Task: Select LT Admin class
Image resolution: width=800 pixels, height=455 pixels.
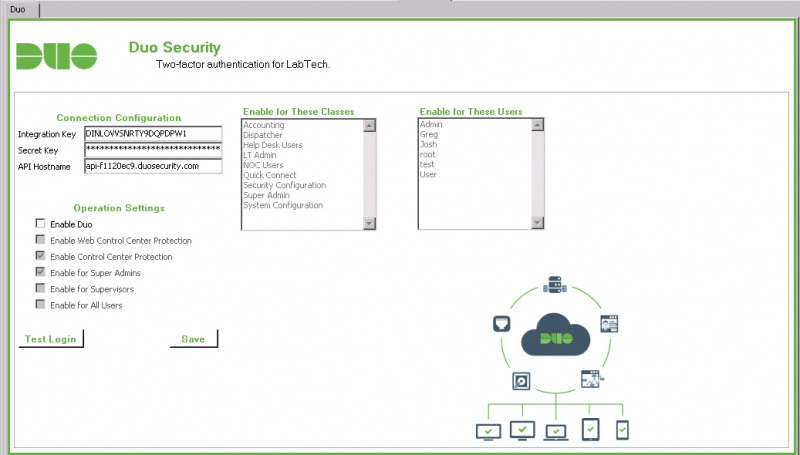Action: click(x=260, y=155)
